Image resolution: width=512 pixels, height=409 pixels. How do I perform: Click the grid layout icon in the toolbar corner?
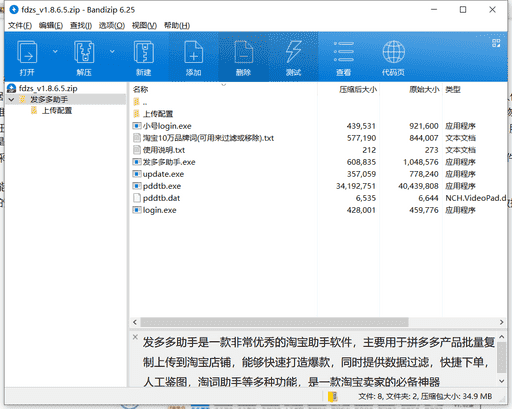point(496,43)
